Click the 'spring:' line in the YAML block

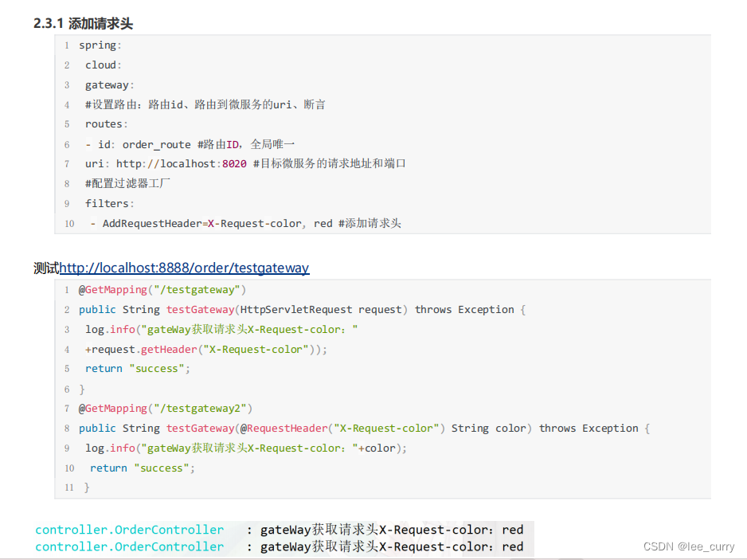(x=100, y=45)
